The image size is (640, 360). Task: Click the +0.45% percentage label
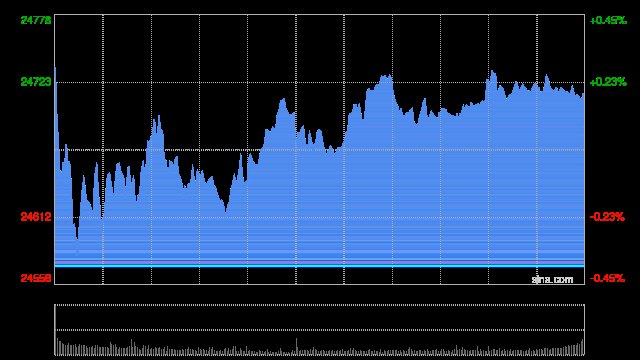608,20
